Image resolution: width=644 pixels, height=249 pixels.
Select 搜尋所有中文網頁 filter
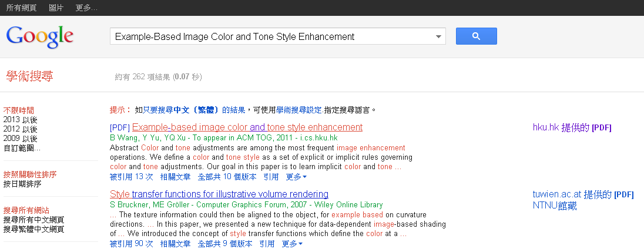click(x=33, y=220)
